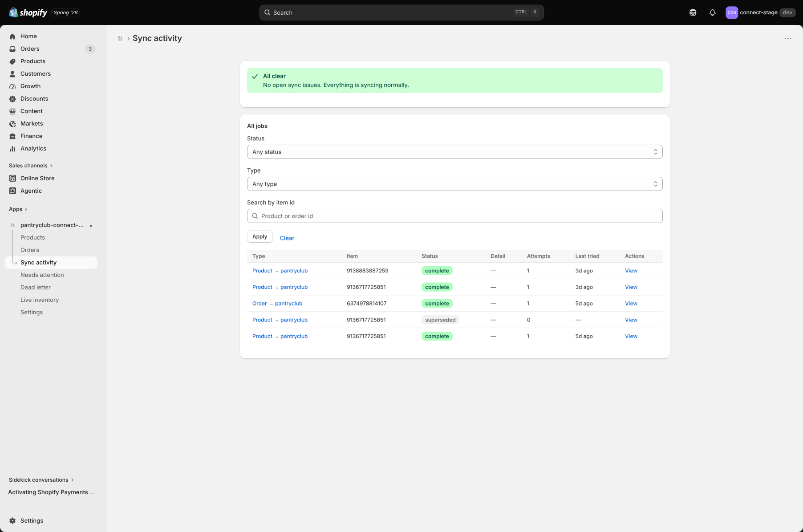The image size is (803, 532).
Task: Expand Sidekick conversations
Action: pos(41,480)
